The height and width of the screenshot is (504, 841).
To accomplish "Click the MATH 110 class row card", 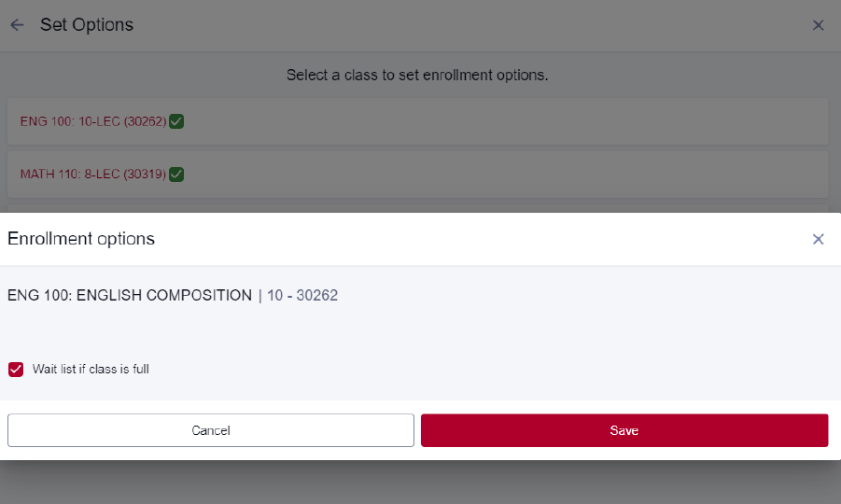I will [418, 175].
